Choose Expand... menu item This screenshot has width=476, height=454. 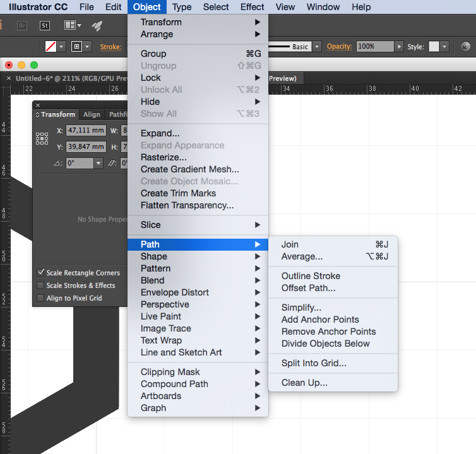(198, 133)
